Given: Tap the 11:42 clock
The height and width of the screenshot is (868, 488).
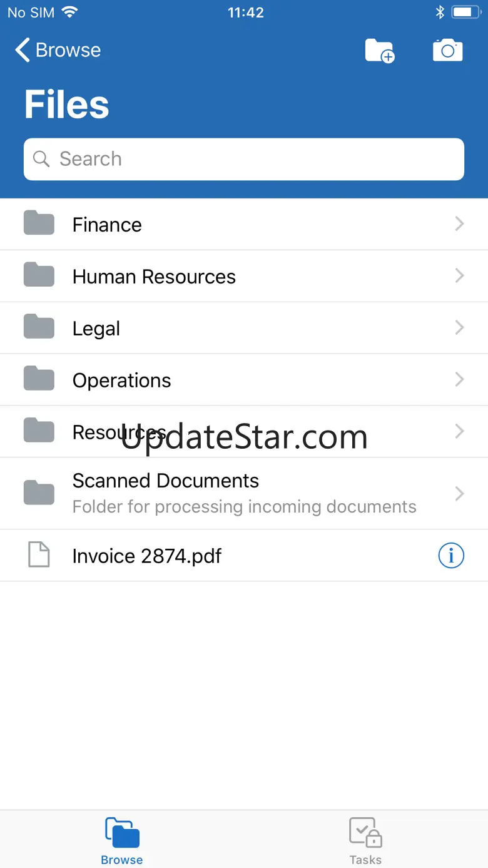Looking at the screenshot, I should [245, 13].
